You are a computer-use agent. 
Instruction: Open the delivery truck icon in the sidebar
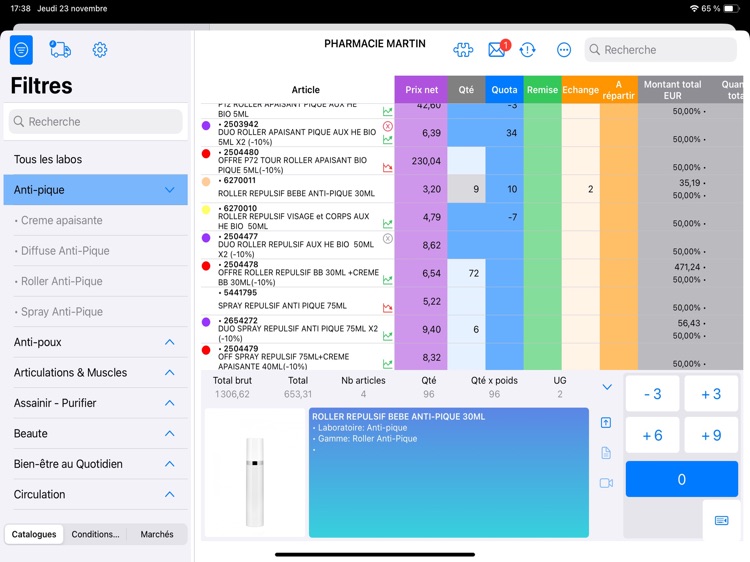coord(60,49)
